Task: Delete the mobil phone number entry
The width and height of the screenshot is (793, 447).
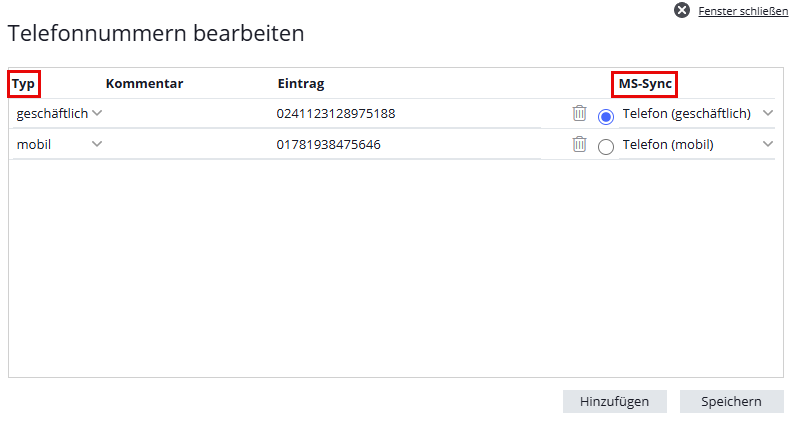Action: click(579, 144)
